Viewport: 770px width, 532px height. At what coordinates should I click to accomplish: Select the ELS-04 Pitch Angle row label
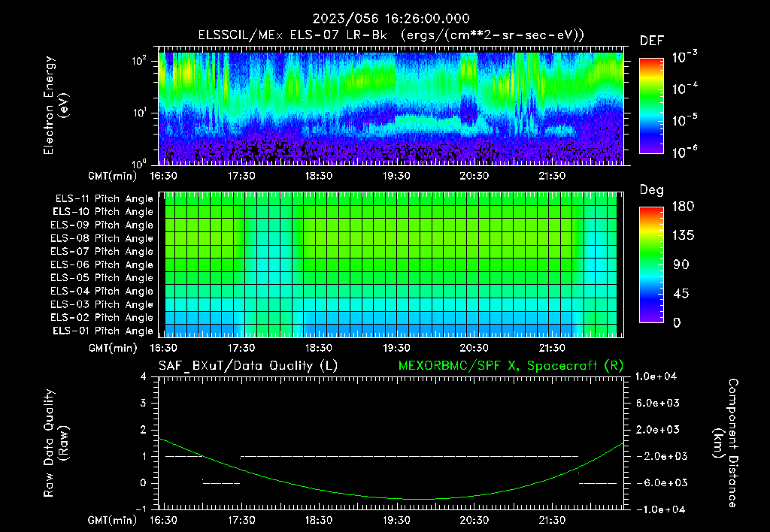[102, 291]
